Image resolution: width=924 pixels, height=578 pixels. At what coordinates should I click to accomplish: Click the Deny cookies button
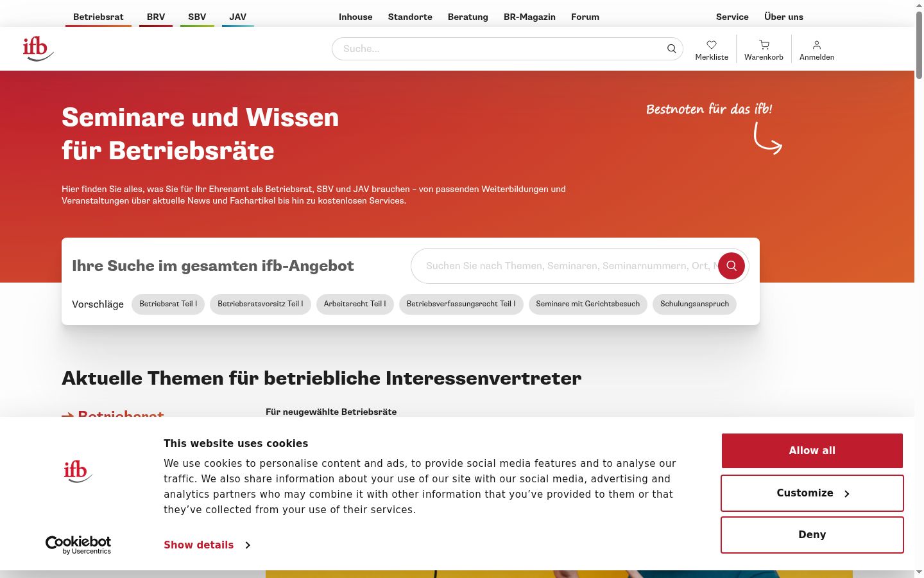tap(812, 535)
